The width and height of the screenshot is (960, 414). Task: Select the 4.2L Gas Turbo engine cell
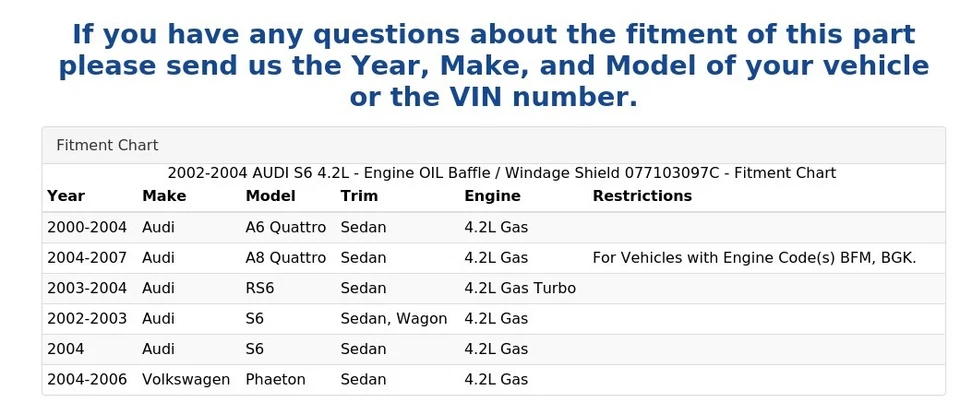(520, 288)
